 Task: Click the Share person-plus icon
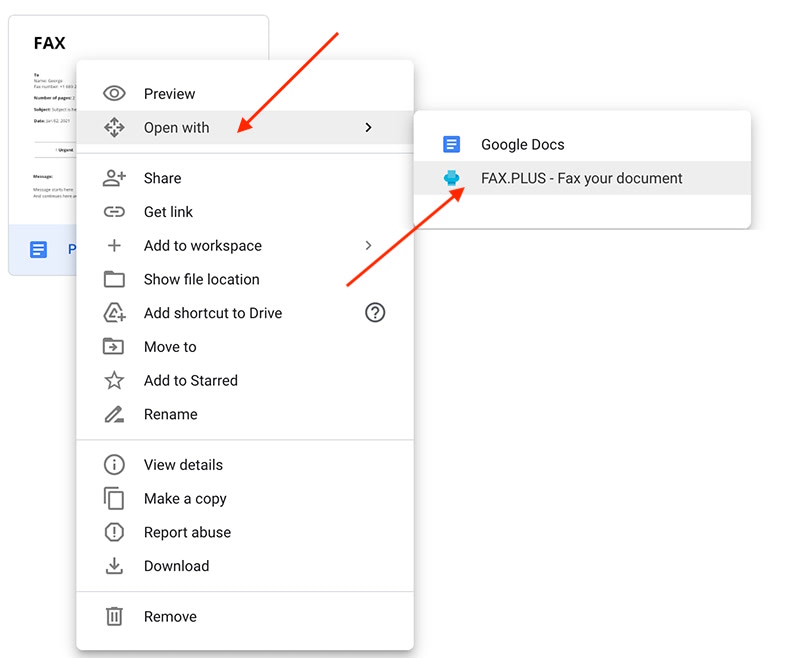[x=114, y=178]
